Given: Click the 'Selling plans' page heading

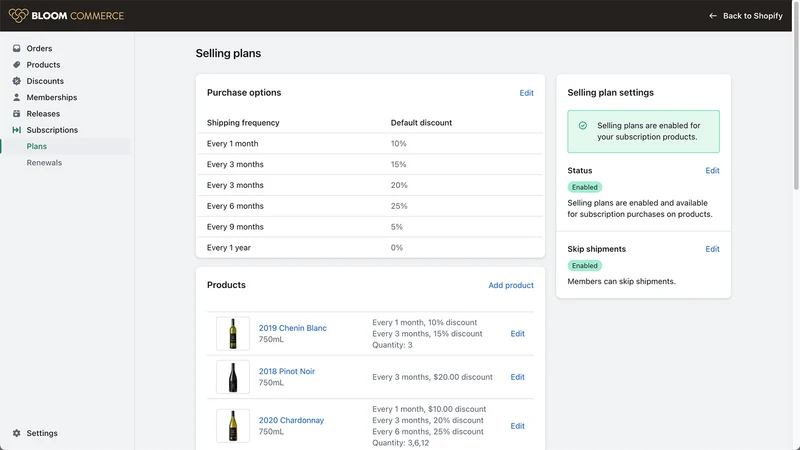Looking at the screenshot, I should (x=228, y=54).
